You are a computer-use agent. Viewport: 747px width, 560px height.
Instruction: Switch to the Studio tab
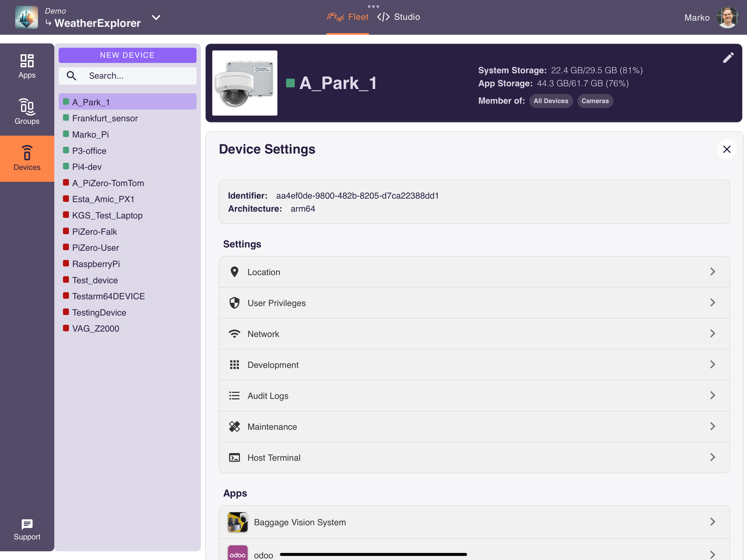click(x=398, y=17)
